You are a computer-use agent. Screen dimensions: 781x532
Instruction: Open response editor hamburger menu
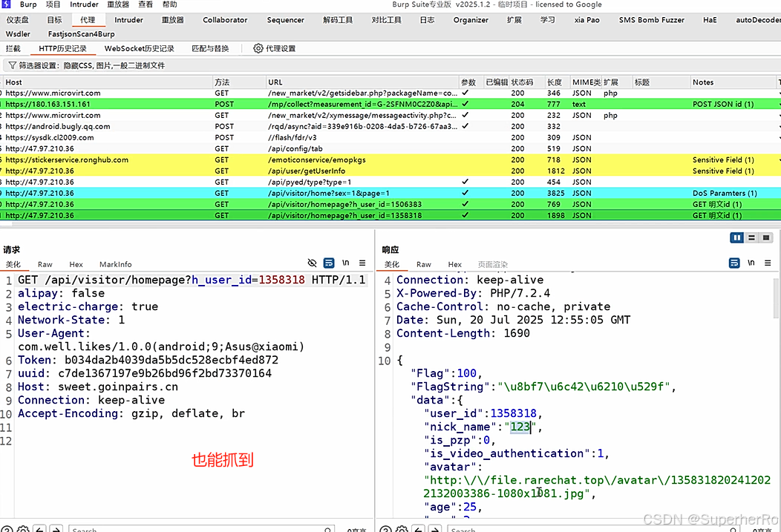[x=768, y=263]
